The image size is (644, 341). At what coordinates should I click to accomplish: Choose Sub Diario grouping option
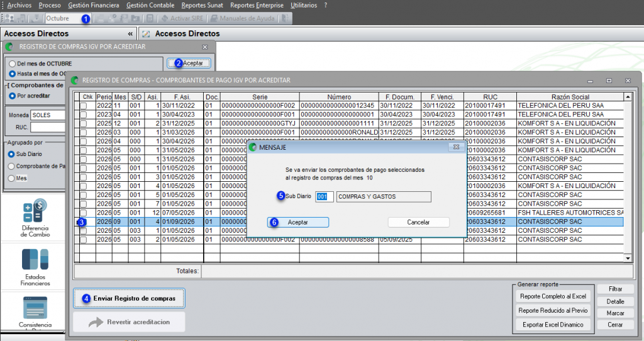(11, 154)
